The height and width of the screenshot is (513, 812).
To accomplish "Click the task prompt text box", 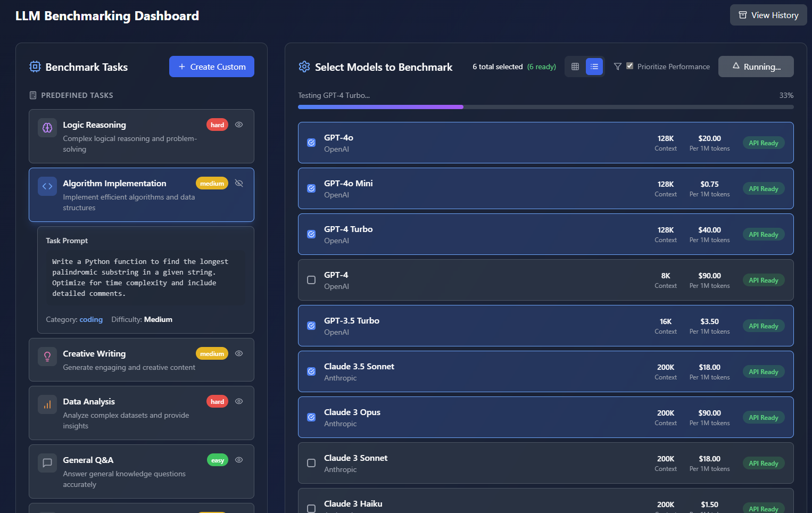I will pos(146,278).
